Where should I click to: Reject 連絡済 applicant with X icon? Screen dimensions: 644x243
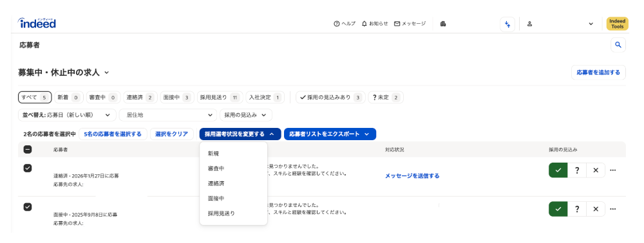click(x=596, y=170)
